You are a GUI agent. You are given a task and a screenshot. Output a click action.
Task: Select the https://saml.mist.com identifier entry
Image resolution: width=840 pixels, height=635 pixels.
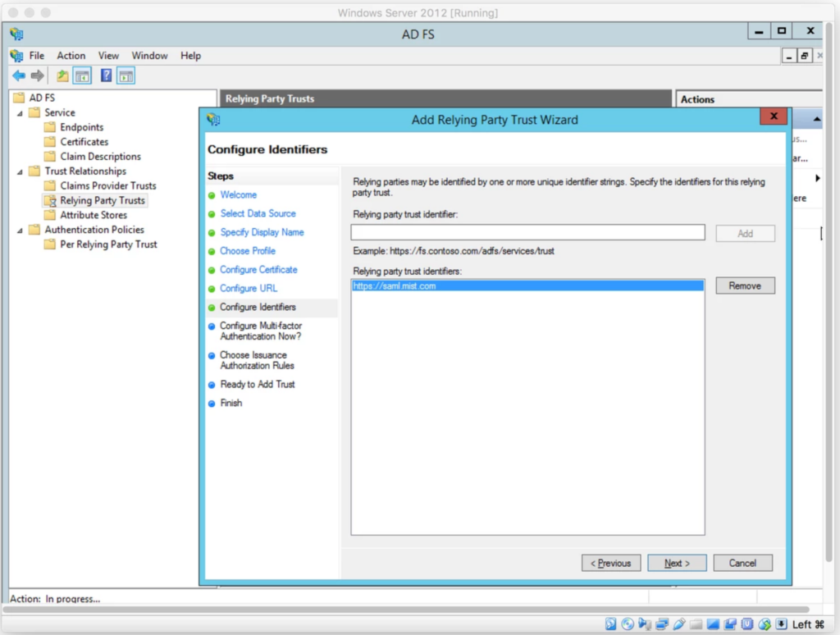coord(394,286)
